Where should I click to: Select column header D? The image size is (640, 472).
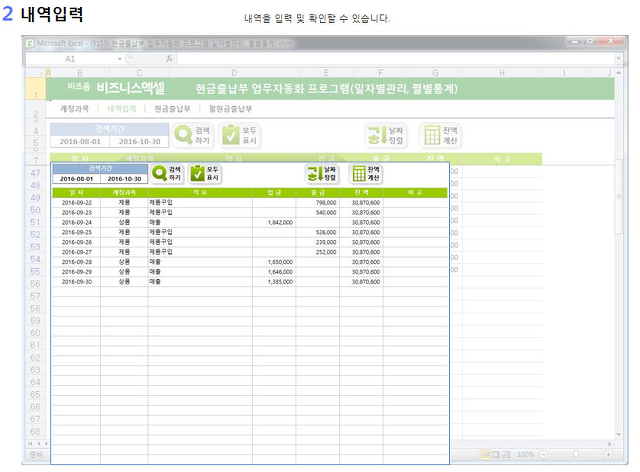(x=234, y=73)
